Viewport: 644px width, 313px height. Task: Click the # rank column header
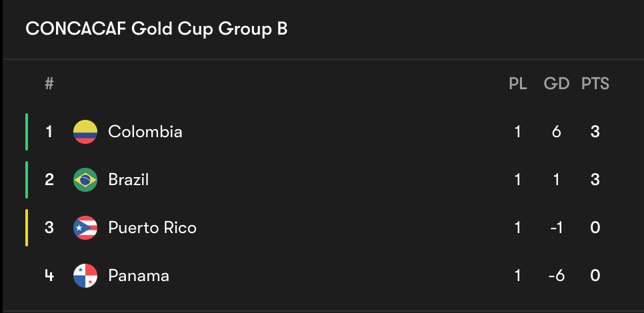point(49,84)
